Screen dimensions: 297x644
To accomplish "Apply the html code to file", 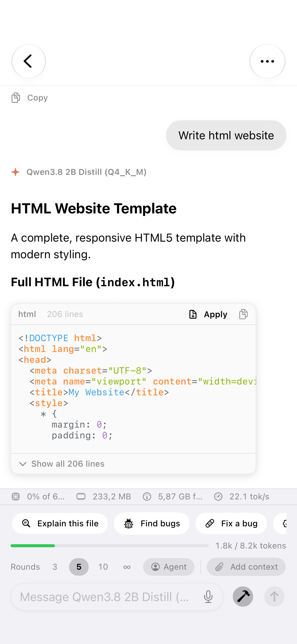I will pos(208,314).
